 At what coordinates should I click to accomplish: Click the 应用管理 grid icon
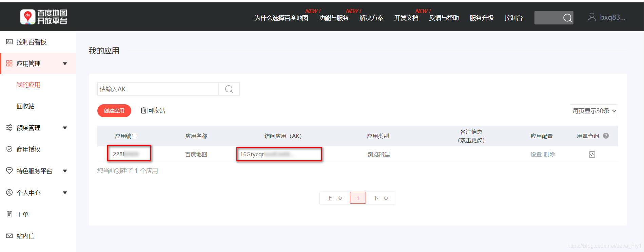(x=9, y=64)
